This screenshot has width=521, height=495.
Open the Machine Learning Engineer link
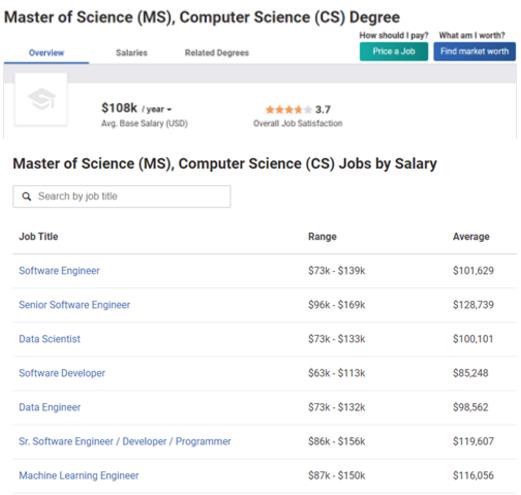[x=79, y=475]
